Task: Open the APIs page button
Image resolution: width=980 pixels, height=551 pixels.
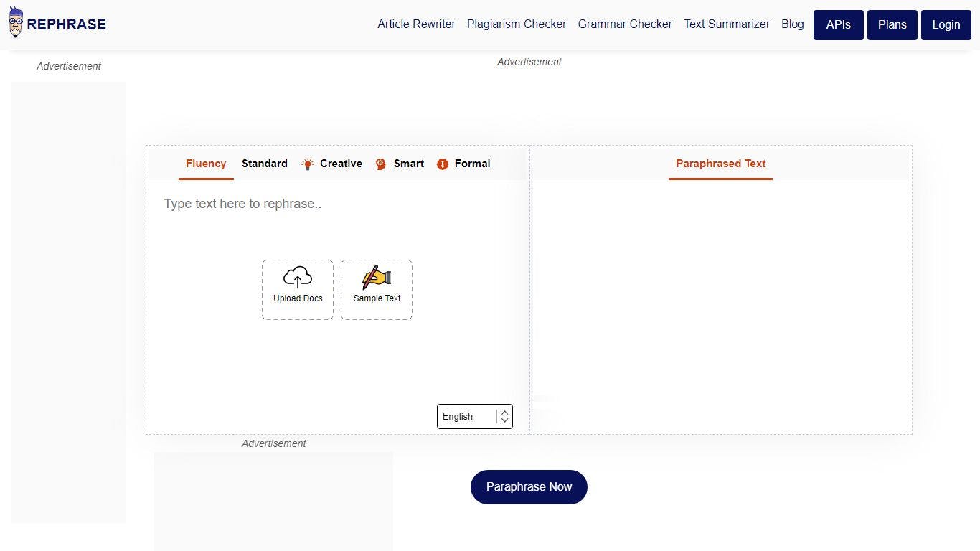Action: 838,24
